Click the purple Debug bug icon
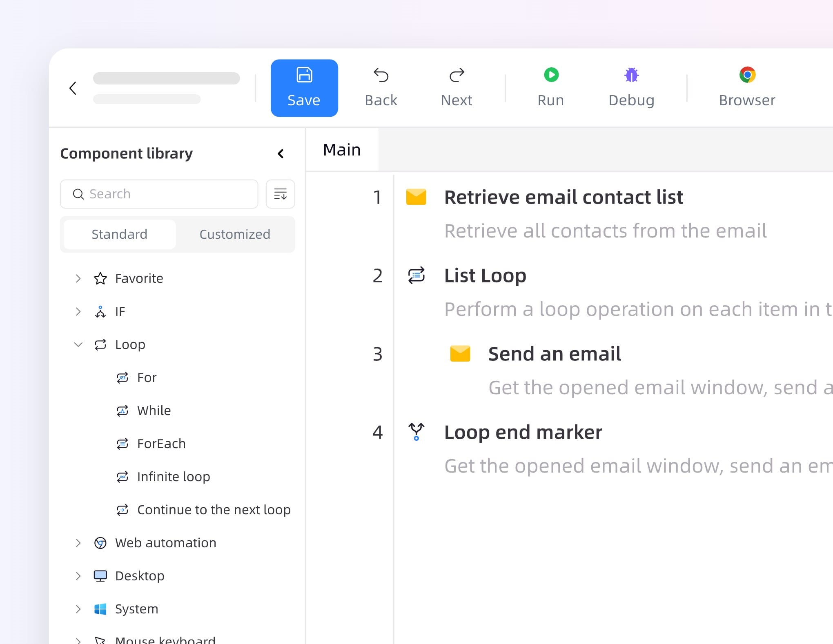The height and width of the screenshot is (644, 833). (631, 75)
